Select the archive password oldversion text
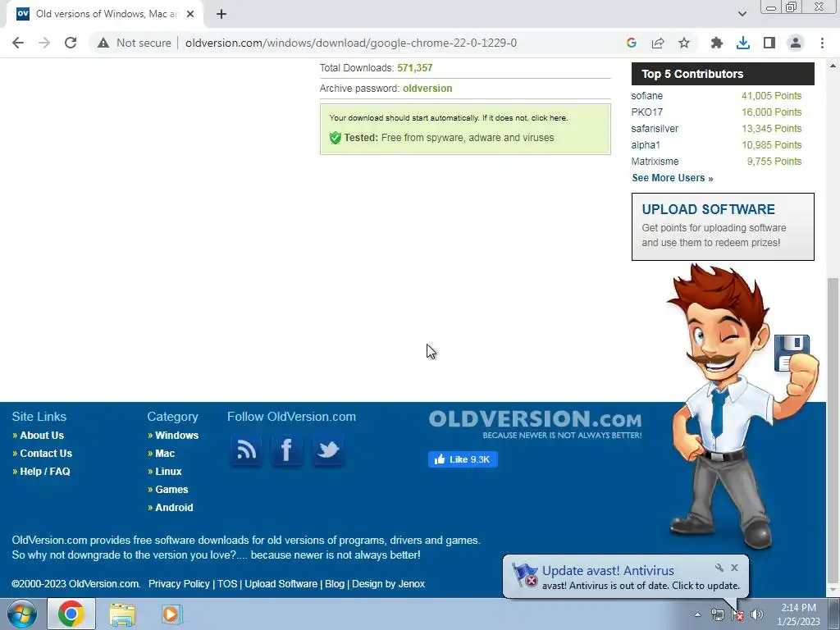 tap(427, 89)
